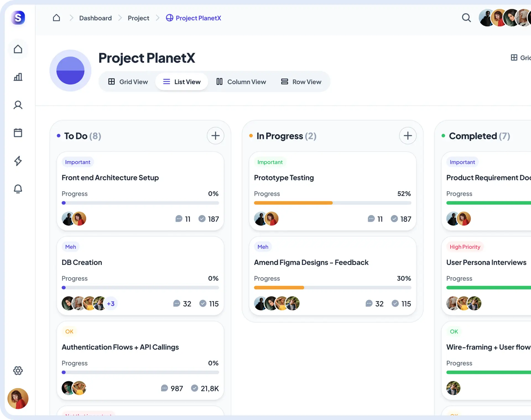Click the home icon in breadcrumb
This screenshot has height=420, width=531.
pos(56,18)
